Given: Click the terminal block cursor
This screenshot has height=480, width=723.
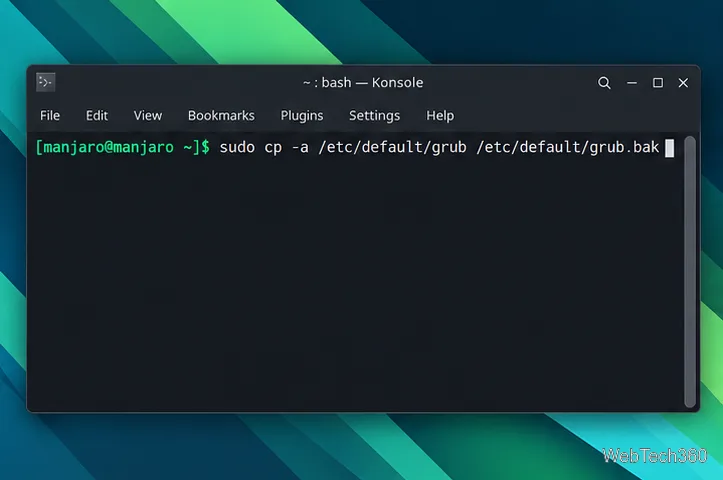Looking at the screenshot, I should (670, 148).
